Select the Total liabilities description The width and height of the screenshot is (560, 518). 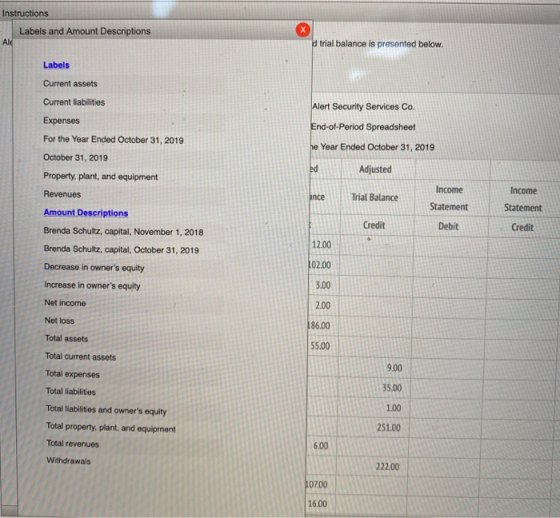coord(71,392)
